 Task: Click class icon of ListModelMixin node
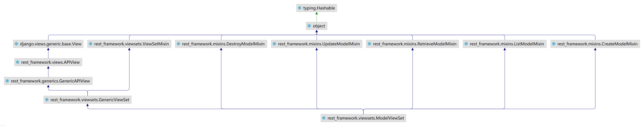(x=466, y=44)
